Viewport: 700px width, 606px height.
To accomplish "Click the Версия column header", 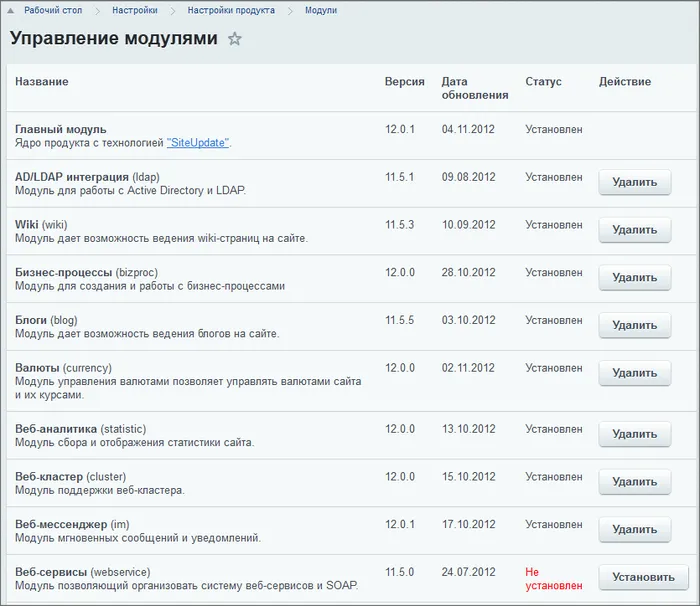I will tap(404, 82).
